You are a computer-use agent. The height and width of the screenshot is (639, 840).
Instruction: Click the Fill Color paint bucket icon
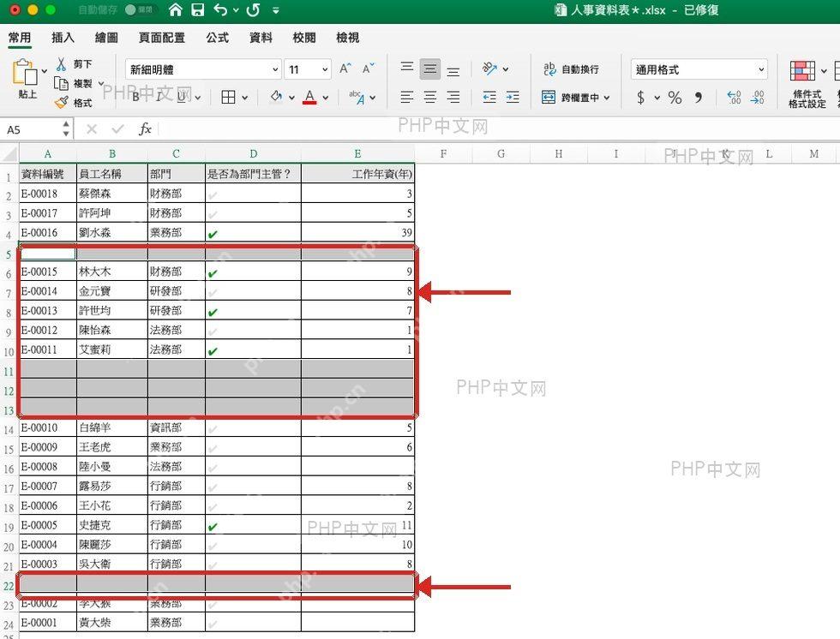[276, 97]
